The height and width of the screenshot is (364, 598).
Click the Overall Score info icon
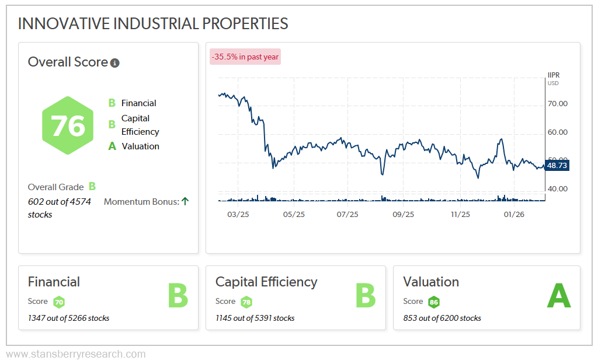[x=114, y=62]
